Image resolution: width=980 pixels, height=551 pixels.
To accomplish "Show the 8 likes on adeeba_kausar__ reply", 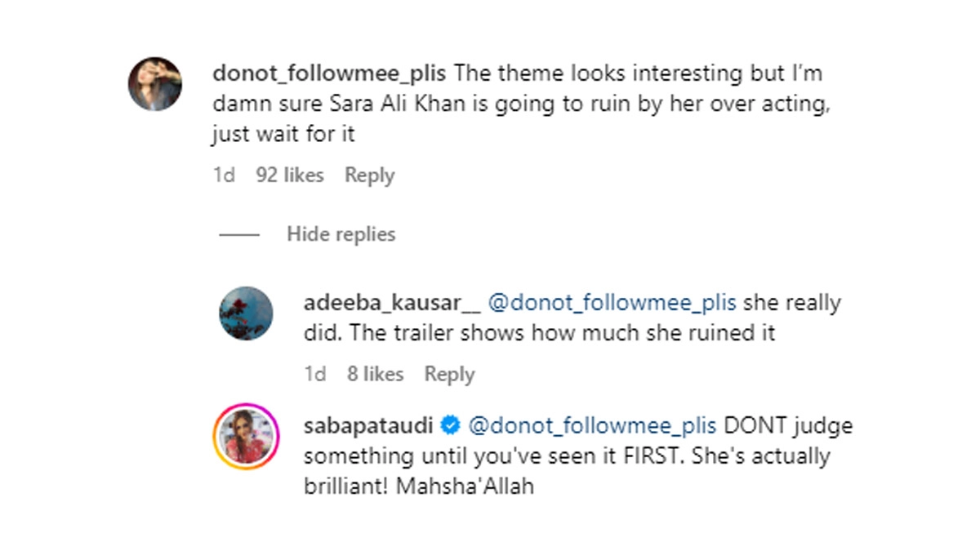I will click(375, 374).
